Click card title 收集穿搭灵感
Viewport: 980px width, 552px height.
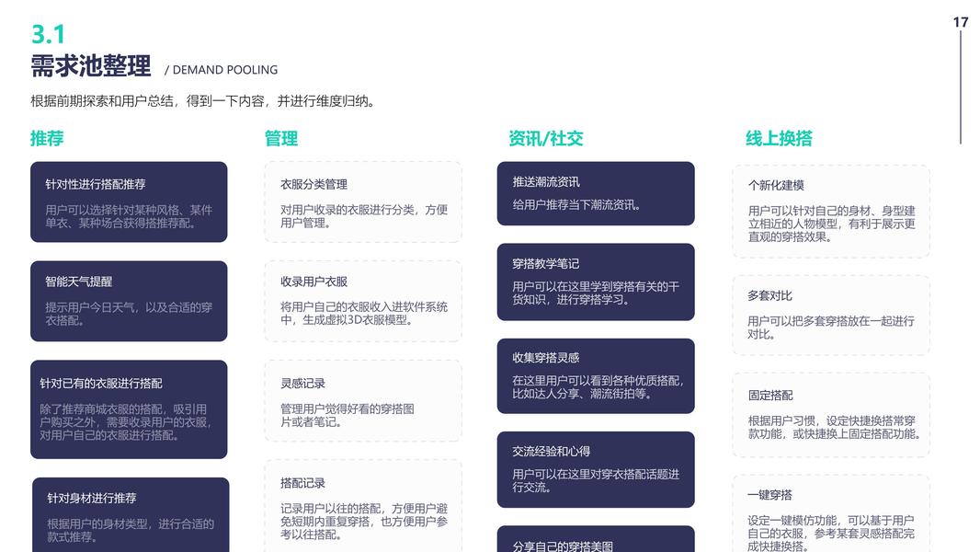[x=546, y=358]
